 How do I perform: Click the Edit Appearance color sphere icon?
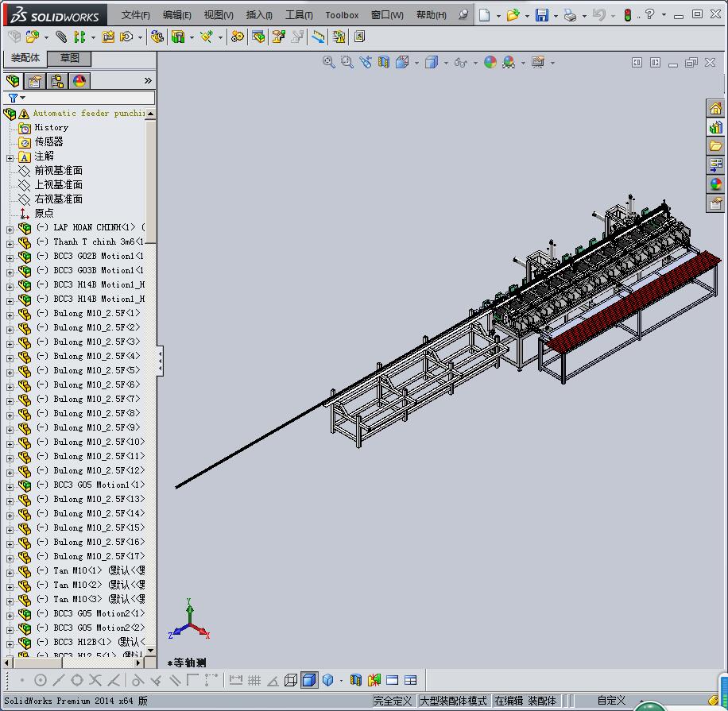coord(490,62)
